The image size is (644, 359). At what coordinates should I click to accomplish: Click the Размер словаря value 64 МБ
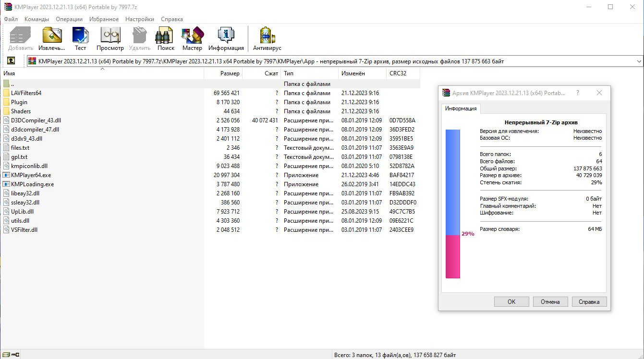click(x=595, y=229)
